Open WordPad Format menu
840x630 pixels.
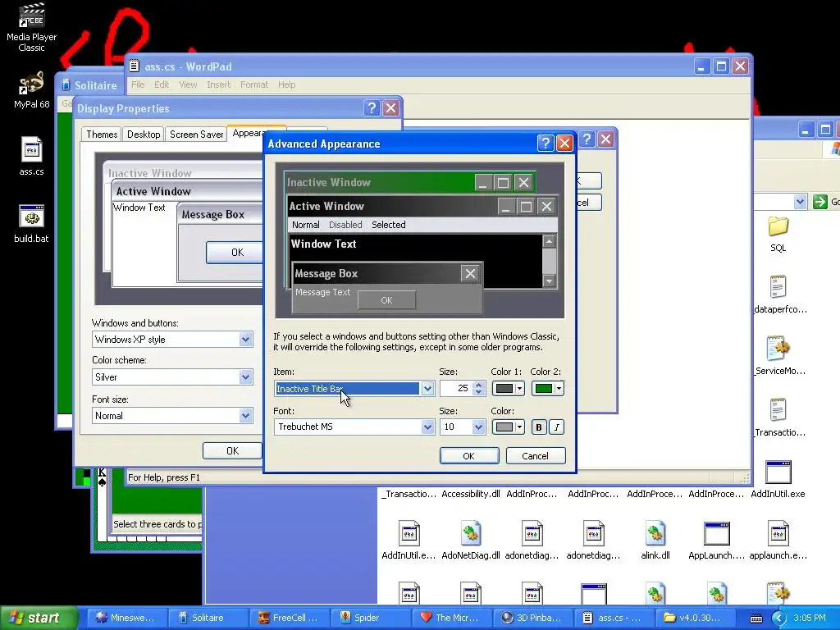[254, 84]
